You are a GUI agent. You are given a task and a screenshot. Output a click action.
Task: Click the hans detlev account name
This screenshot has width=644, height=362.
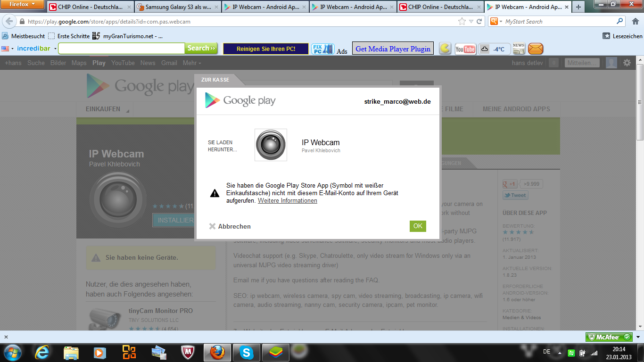coord(528,63)
